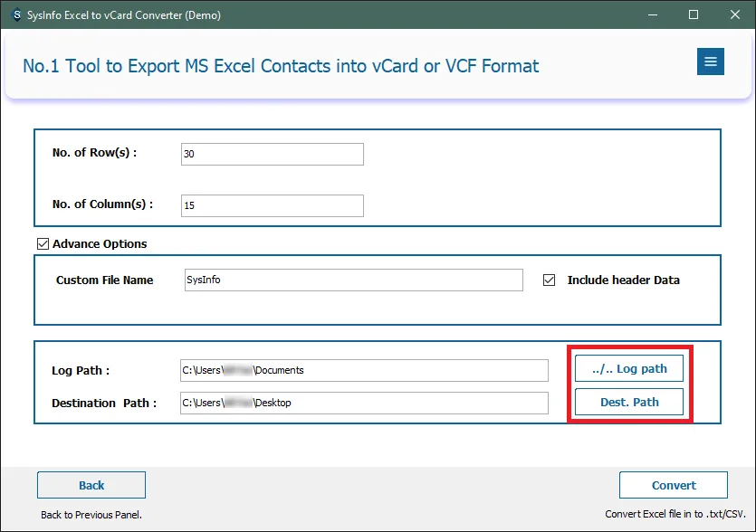Start conversion with the Convert button
Screen dimensions: 756x532
[x=674, y=485]
